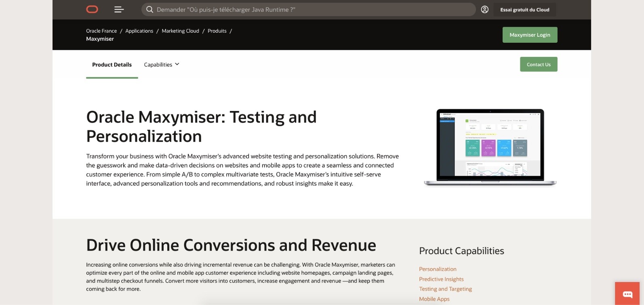Open Mobile Apps capability link
The height and width of the screenshot is (305, 644).
[434, 299]
